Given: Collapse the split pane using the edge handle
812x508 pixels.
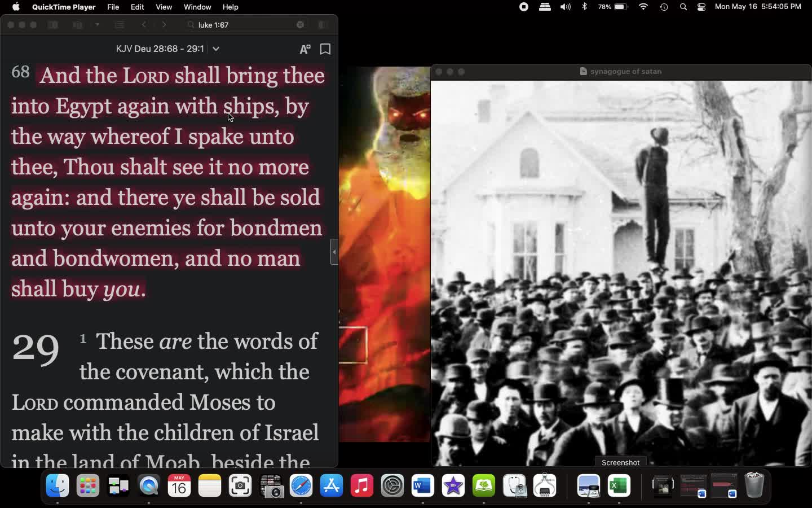Looking at the screenshot, I should point(334,252).
